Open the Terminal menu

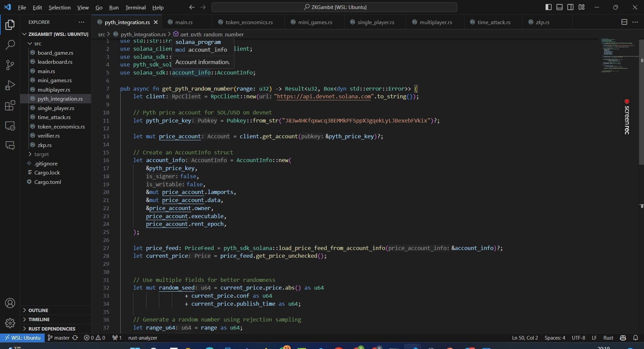point(135,7)
